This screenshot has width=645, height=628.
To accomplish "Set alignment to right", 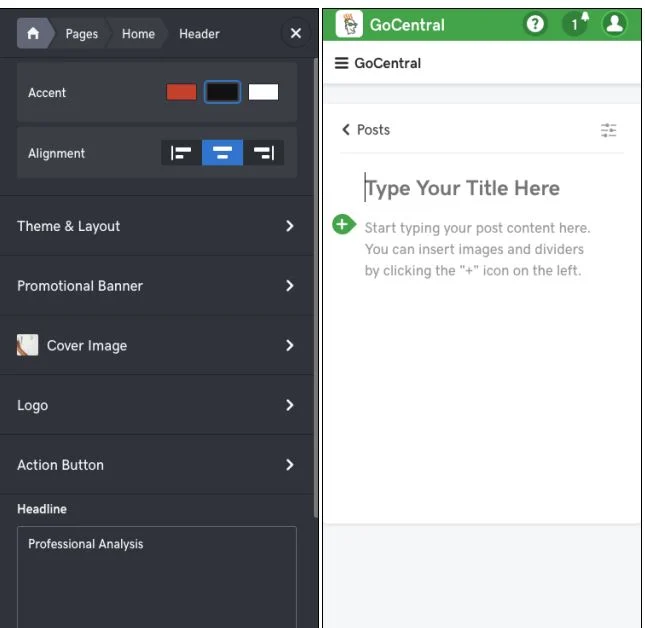I will coord(263,153).
